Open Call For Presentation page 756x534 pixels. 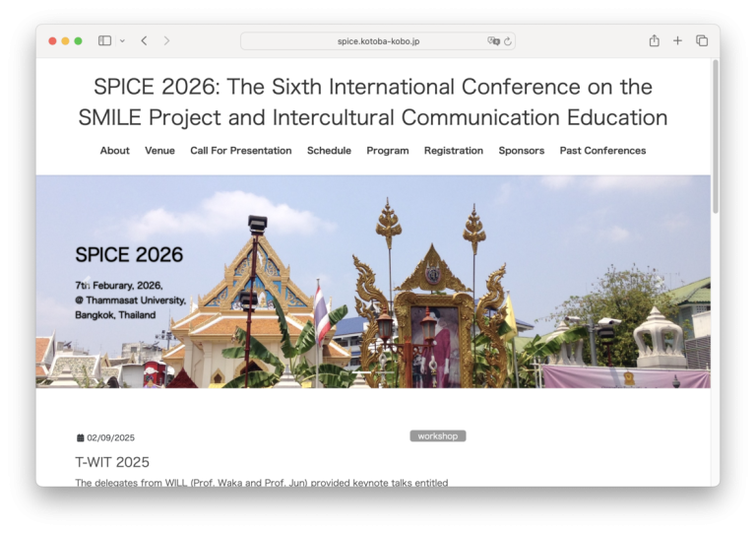click(241, 151)
